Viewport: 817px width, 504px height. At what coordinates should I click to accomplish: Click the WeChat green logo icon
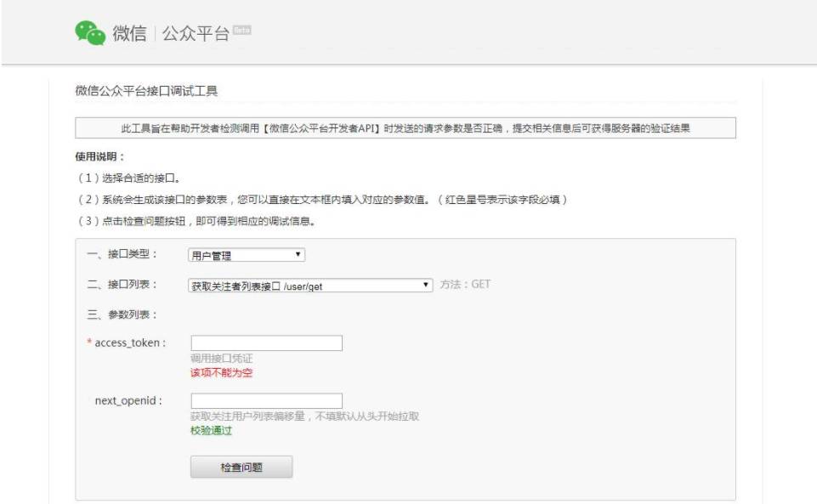90,33
